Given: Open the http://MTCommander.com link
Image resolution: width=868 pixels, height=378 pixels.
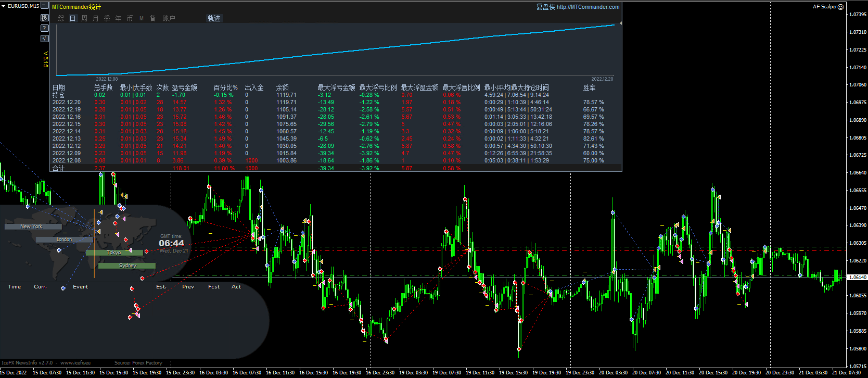Looking at the screenshot, I should click(588, 7).
